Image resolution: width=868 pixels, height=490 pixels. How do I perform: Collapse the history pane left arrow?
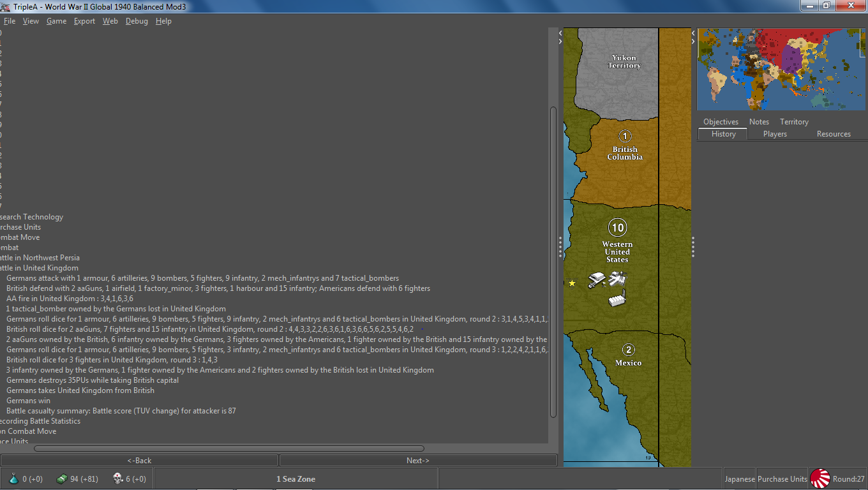(560, 33)
